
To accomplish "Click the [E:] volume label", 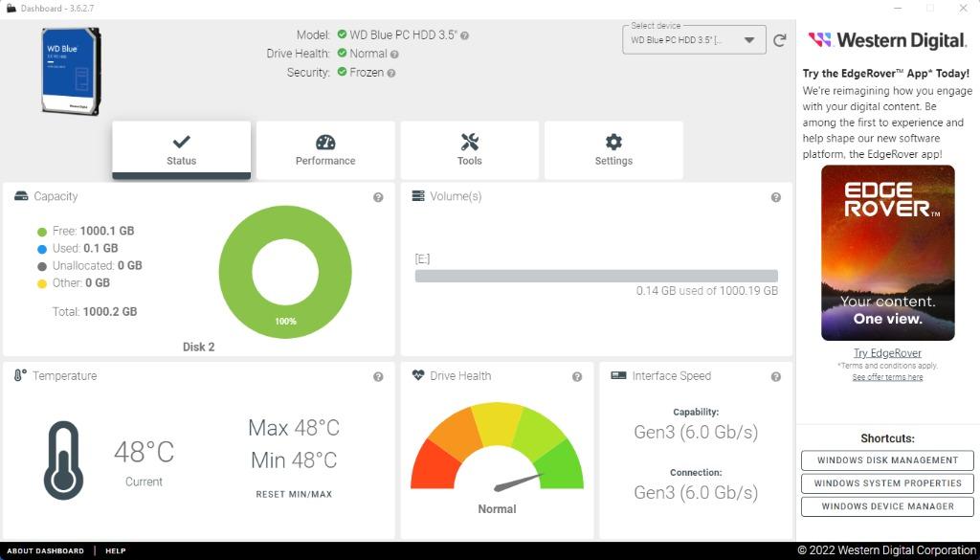I will point(422,258).
